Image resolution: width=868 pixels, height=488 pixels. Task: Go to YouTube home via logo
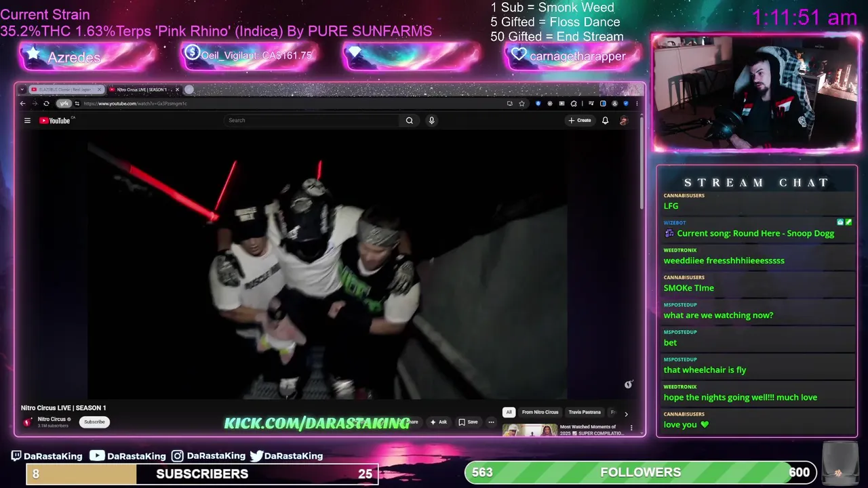coord(56,121)
